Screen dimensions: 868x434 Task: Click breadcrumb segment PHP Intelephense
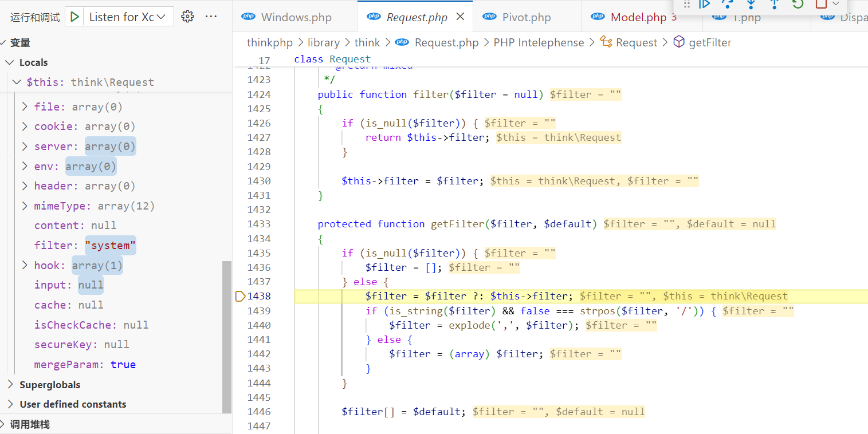click(539, 42)
